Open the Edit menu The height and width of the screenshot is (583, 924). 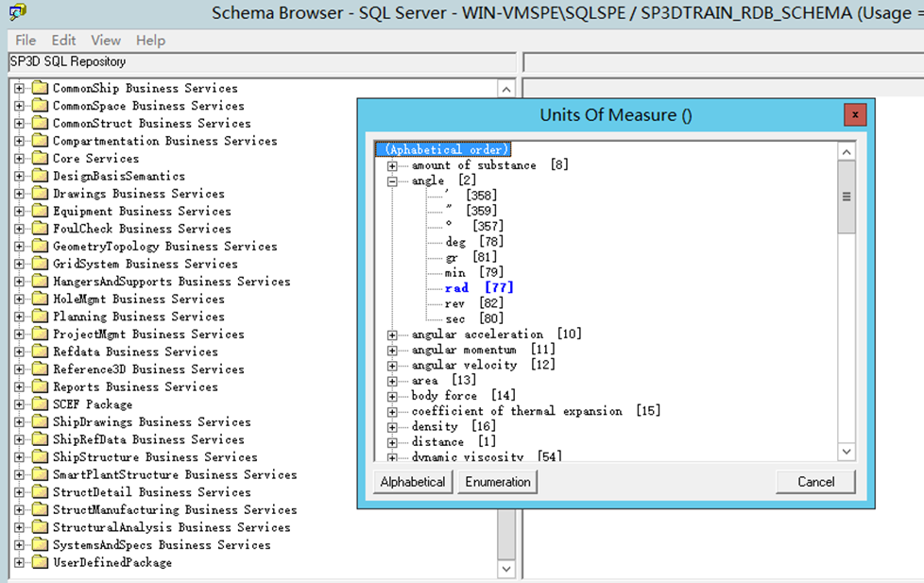(x=63, y=40)
